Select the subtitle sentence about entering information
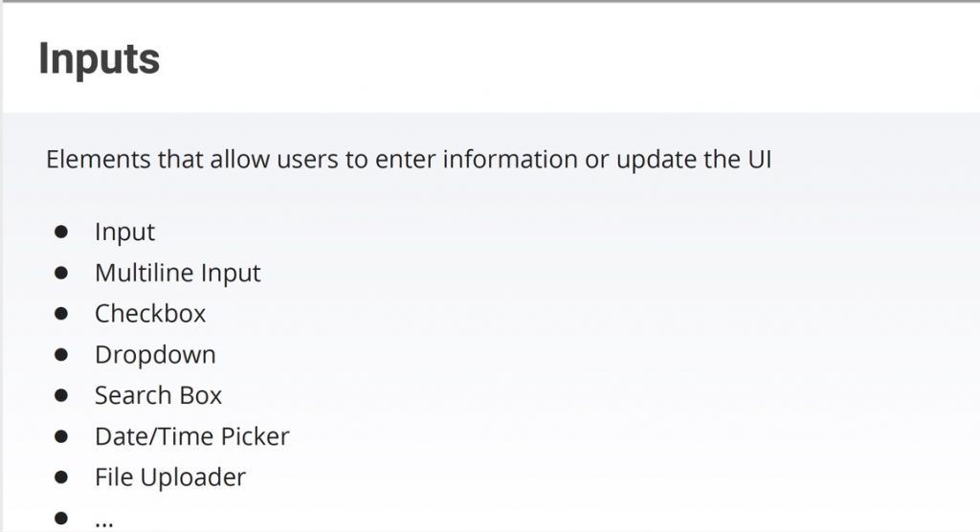Image resolution: width=980 pixels, height=532 pixels. click(x=409, y=160)
